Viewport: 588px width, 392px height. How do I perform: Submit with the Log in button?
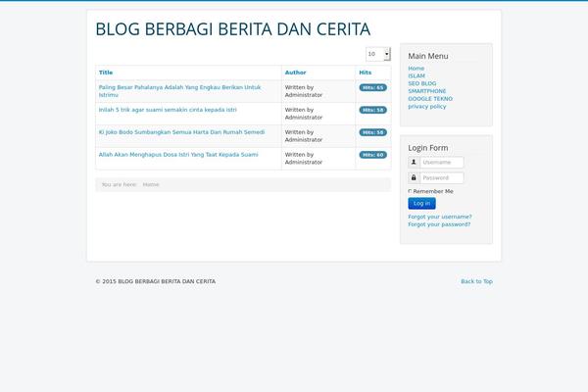pyautogui.click(x=421, y=203)
